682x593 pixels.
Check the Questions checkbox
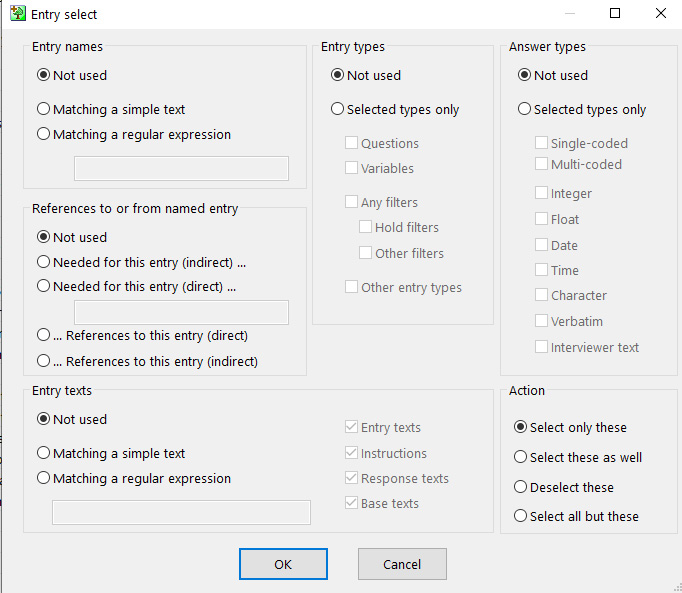tap(351, 143)
